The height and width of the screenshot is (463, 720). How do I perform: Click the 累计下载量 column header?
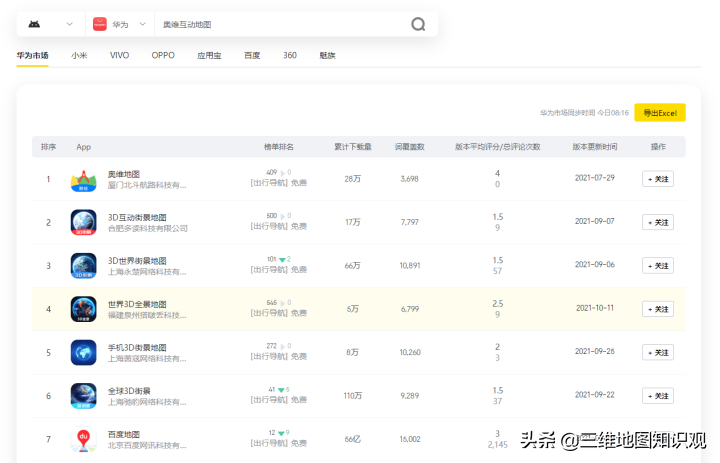coord(353,147)
